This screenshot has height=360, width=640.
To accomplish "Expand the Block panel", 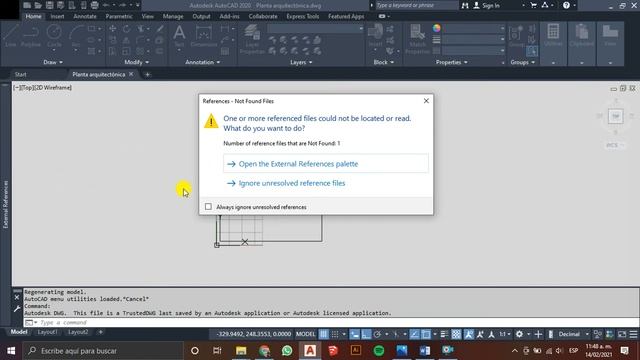I will point(384,62).
